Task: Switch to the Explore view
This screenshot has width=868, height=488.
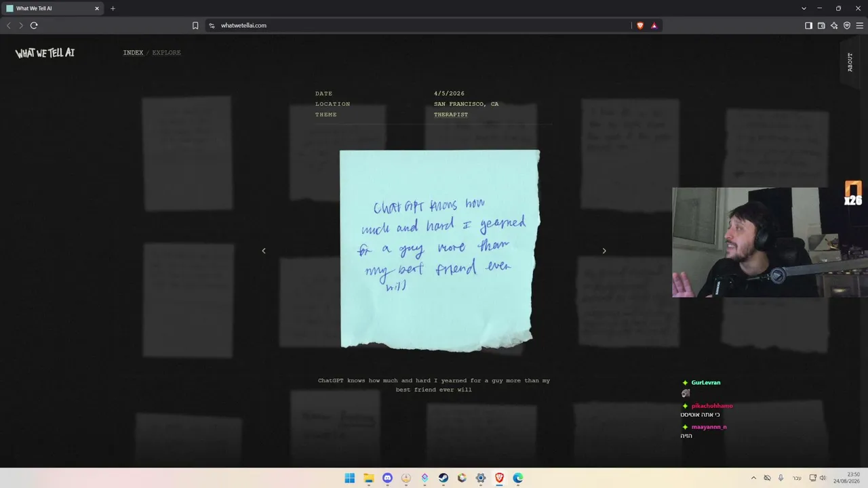Action: [166, 53]
